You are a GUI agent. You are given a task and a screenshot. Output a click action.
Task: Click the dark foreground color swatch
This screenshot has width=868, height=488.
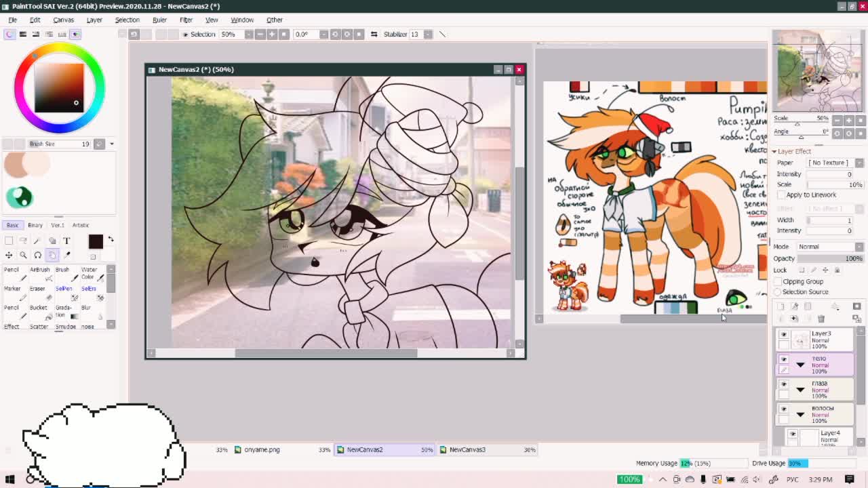[x=96, y=241]
